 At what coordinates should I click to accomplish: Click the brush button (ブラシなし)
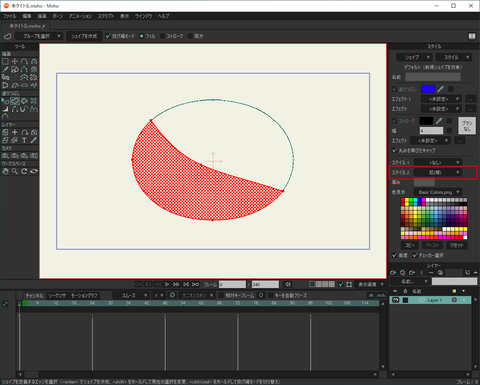(x=467, y=126)
